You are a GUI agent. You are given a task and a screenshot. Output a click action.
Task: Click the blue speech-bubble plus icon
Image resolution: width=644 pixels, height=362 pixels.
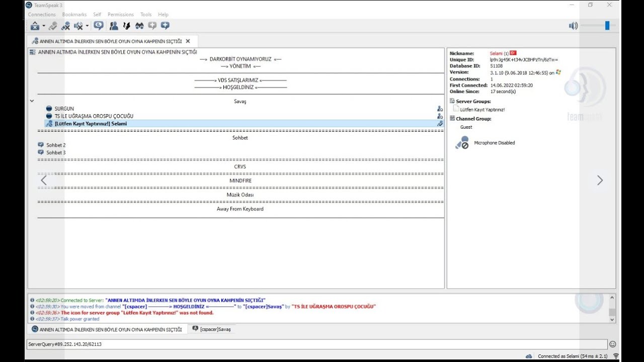[165, 26]
